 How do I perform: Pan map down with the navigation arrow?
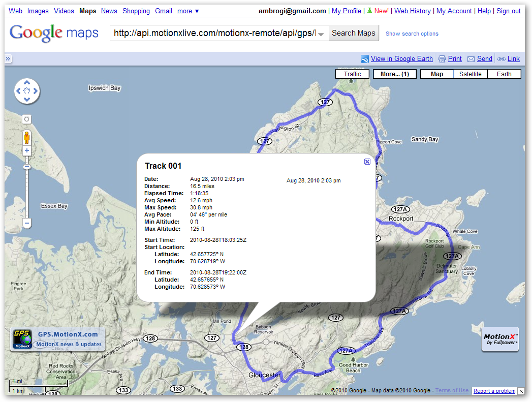(27, 100)
